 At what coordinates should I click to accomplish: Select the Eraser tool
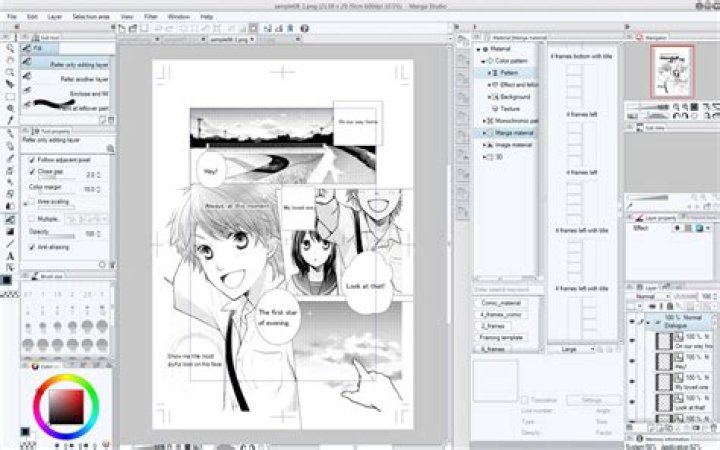tap(10, 194)
